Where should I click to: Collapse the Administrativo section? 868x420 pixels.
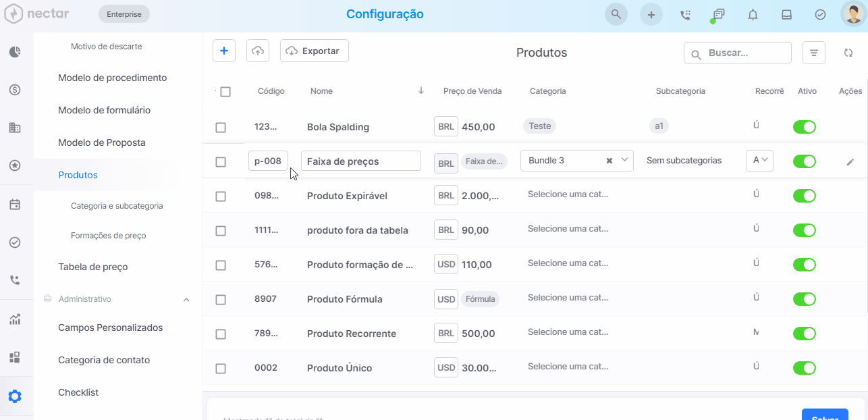[x=186, y=299]
